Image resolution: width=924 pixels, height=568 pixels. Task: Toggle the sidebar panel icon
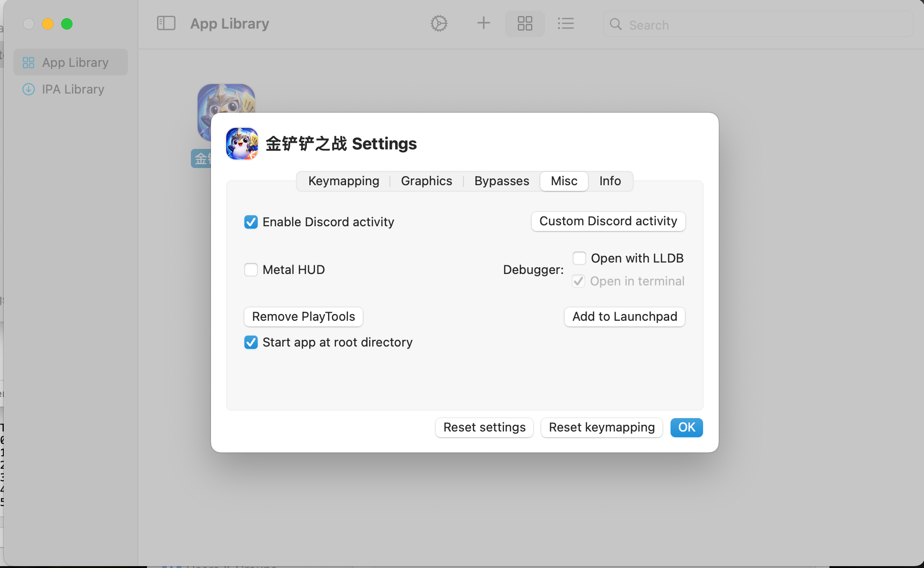click(166, 23)
